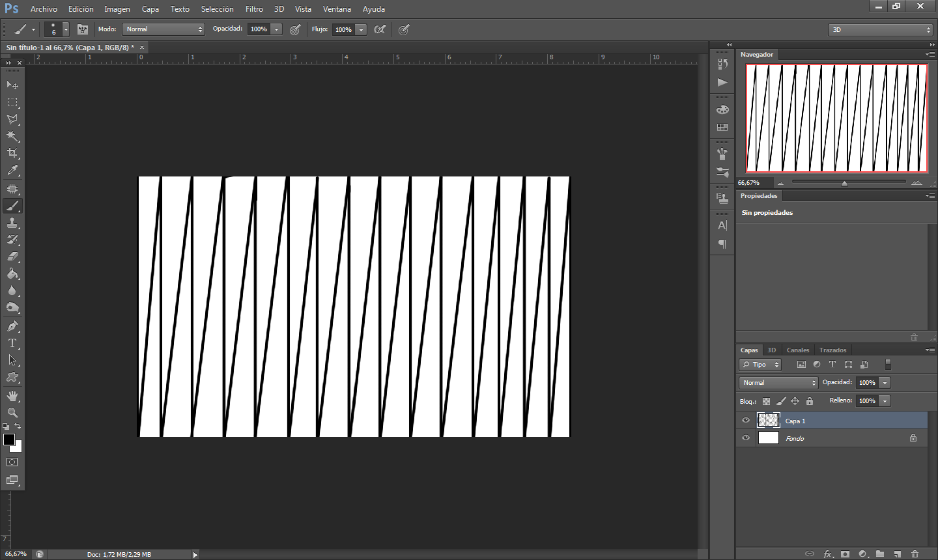This screenshot has height=560, width=938.
Task: Delete layer using trash icon
Action: tap(915, 554)
